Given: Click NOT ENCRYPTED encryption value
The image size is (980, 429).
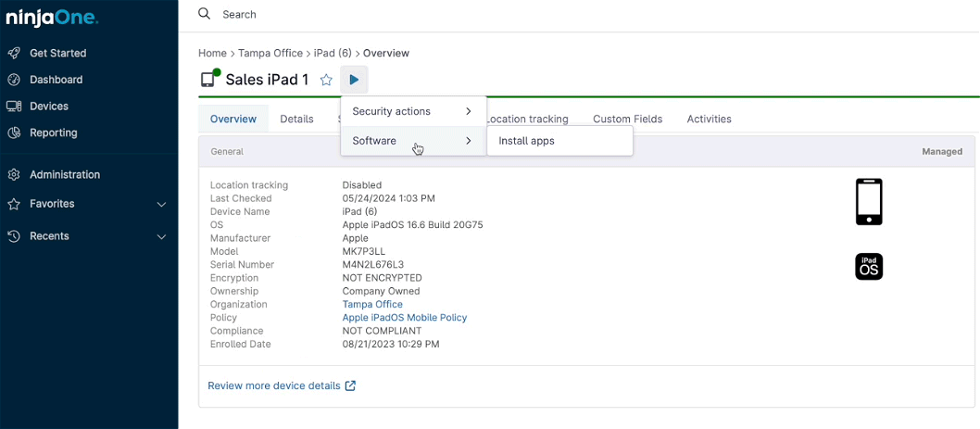Looking at the screenshot, I should 382,278.
